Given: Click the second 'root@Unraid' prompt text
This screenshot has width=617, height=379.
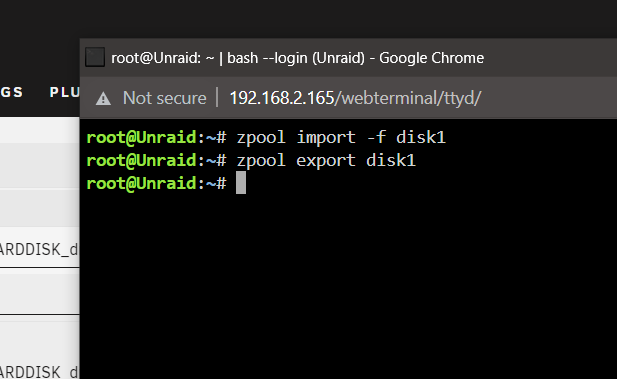Looking at the screenshot, I should pyautogui.click(x=141, y=160).
